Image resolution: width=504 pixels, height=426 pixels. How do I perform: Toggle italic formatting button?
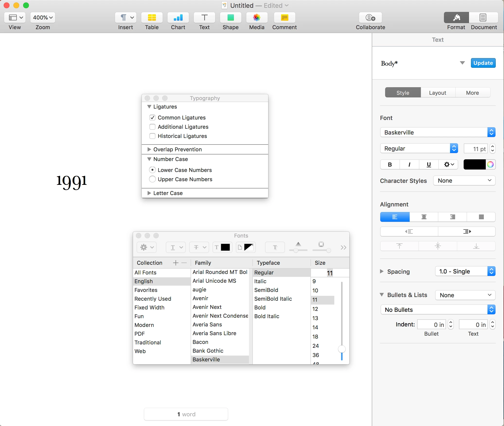409,165
